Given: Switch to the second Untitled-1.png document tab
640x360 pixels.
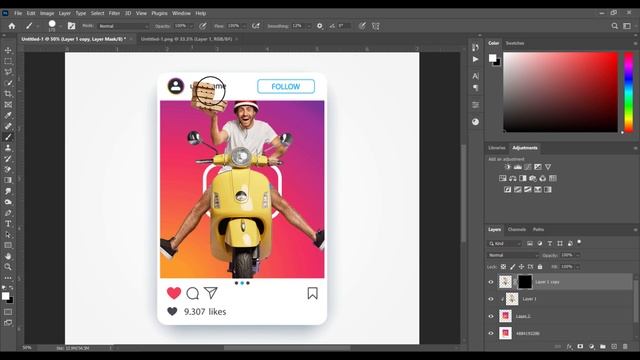Looking at the screenshot, I should click(x=186, y=39).
